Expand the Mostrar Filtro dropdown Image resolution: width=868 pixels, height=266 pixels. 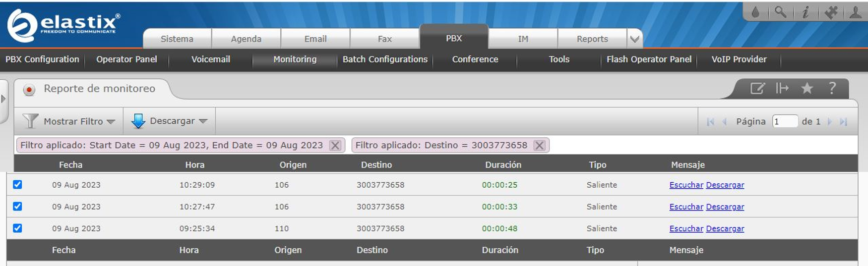click(x=69, y=121)
